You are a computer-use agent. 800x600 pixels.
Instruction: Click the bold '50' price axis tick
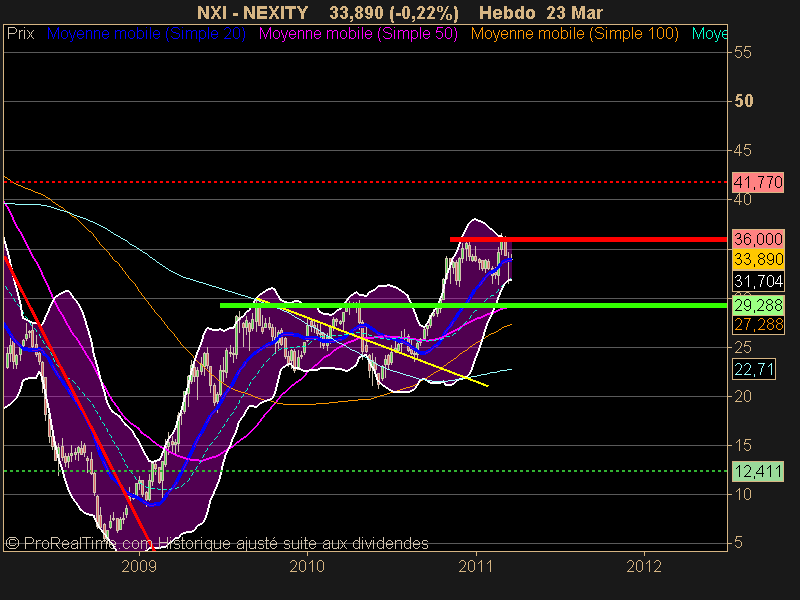click(743, 101)
